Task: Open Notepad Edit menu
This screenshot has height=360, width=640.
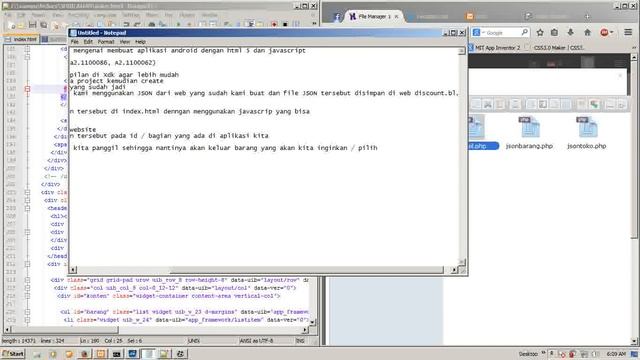Action: [88, 42]
